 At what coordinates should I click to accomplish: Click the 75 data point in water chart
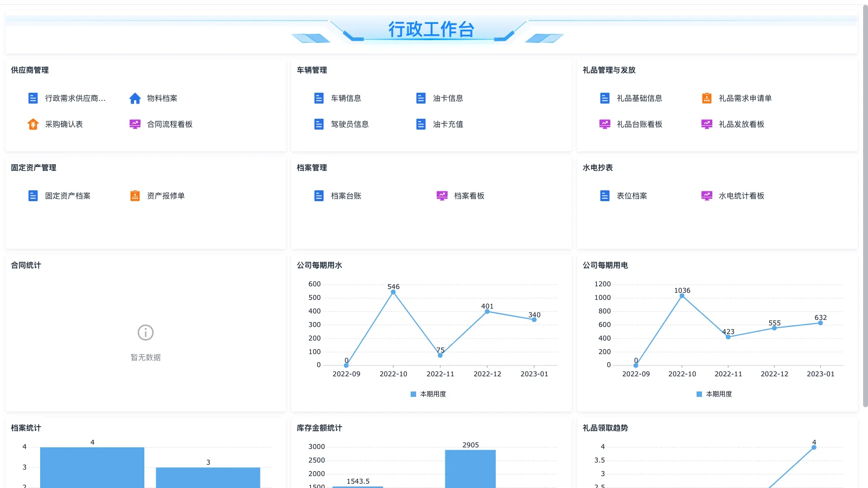(x=440, y=356)
